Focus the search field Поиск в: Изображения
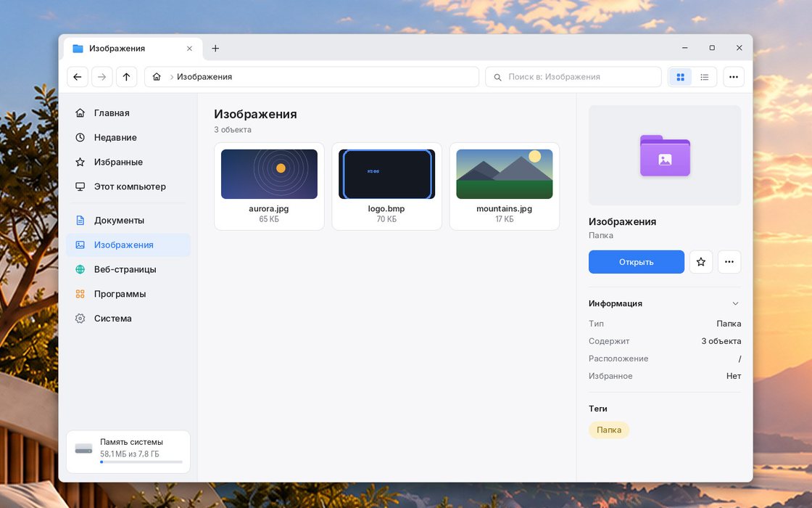812x508 pixels. click(573, 77)
